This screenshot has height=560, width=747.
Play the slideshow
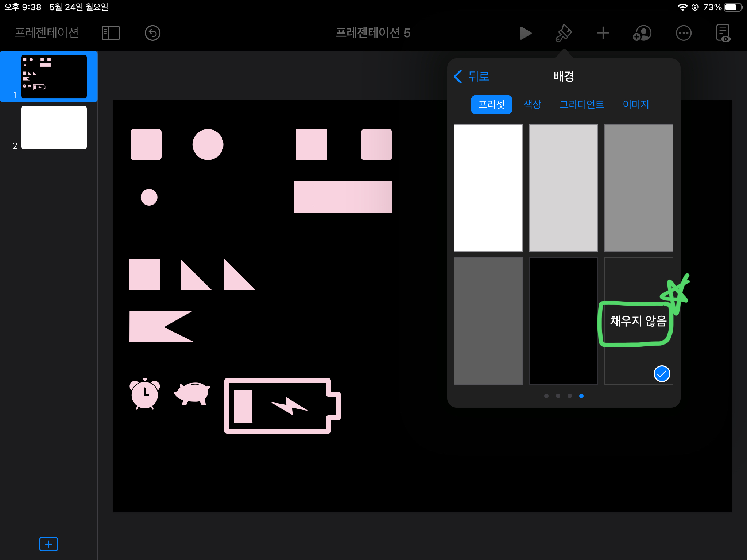[525, 33]
